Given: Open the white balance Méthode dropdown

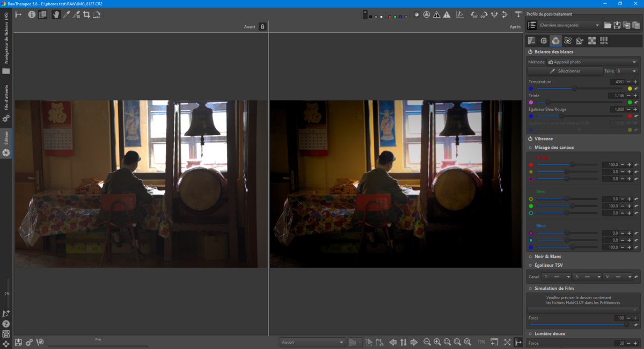Looking at the screenshot, I should pyautogui.click(x=592, y=62).
